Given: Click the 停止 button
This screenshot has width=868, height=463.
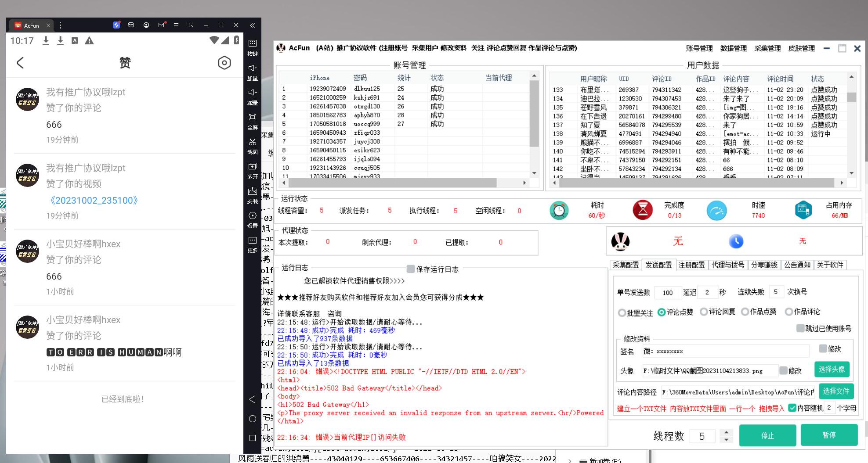Looking at the screenshot, I should click(x=767, y=435).
